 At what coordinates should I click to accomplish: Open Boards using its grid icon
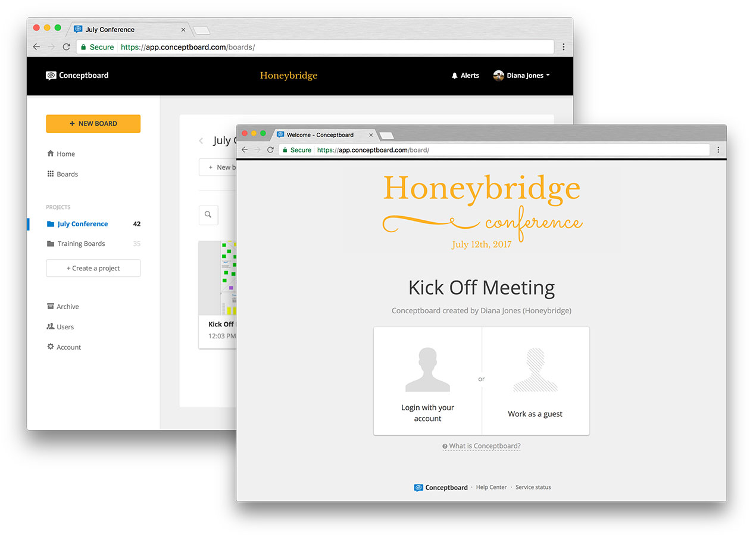click(x=50, y=174)
